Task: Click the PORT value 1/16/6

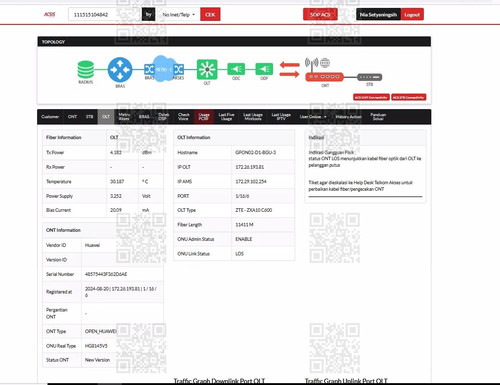Action: (242, 196)
